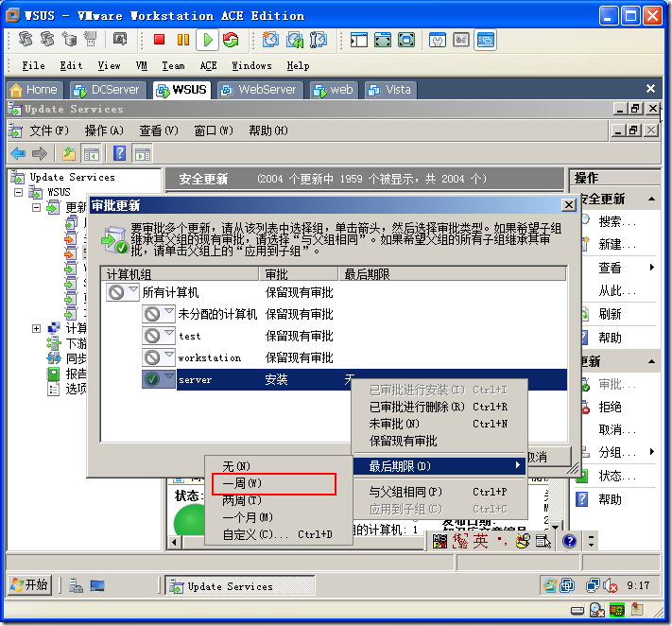Click the VMware yellow suspend pause icon

point(183,40)
